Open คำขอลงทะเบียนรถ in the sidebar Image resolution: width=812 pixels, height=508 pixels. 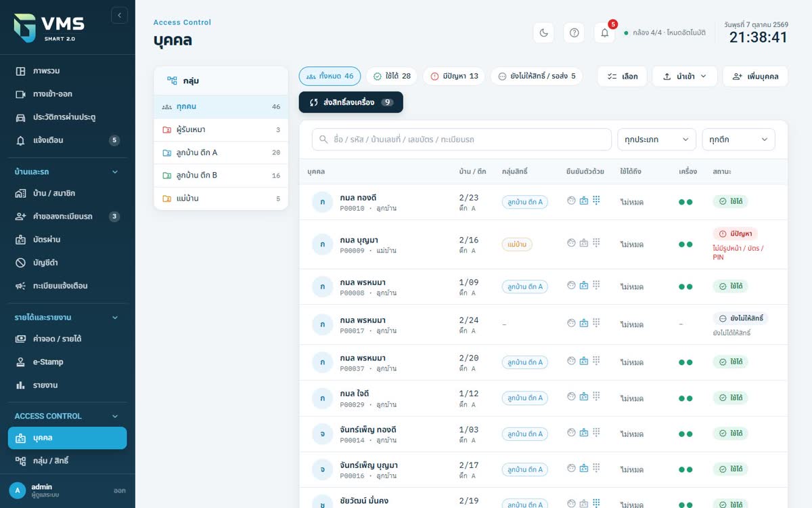67,217
